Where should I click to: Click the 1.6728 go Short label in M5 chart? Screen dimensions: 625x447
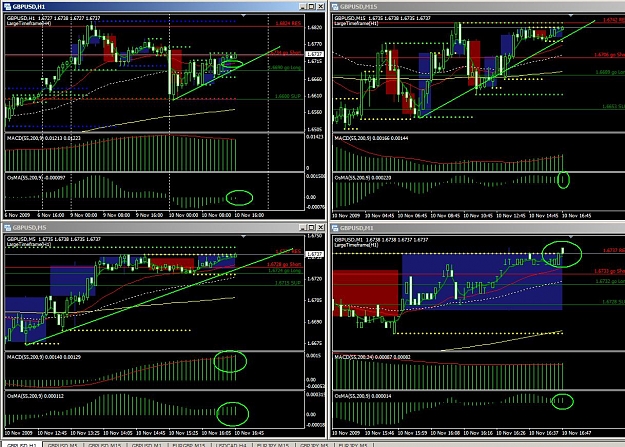(x=284, y=264)
